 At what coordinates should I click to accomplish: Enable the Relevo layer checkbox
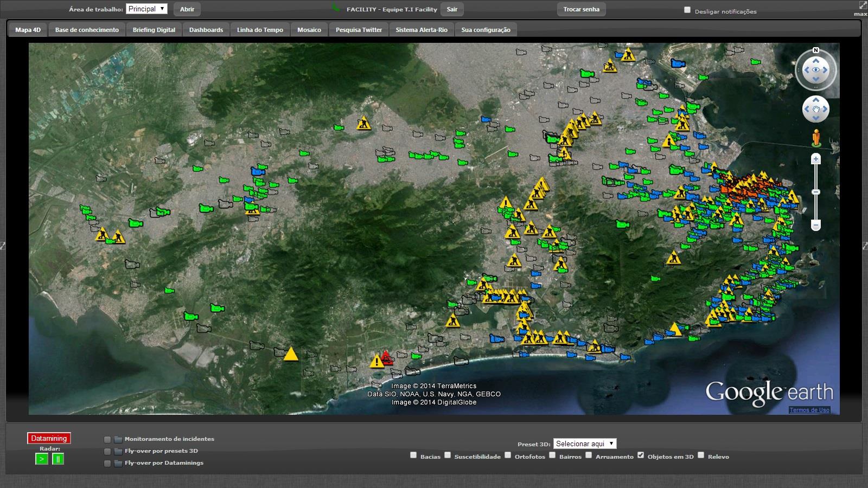[x=701, y=455]
